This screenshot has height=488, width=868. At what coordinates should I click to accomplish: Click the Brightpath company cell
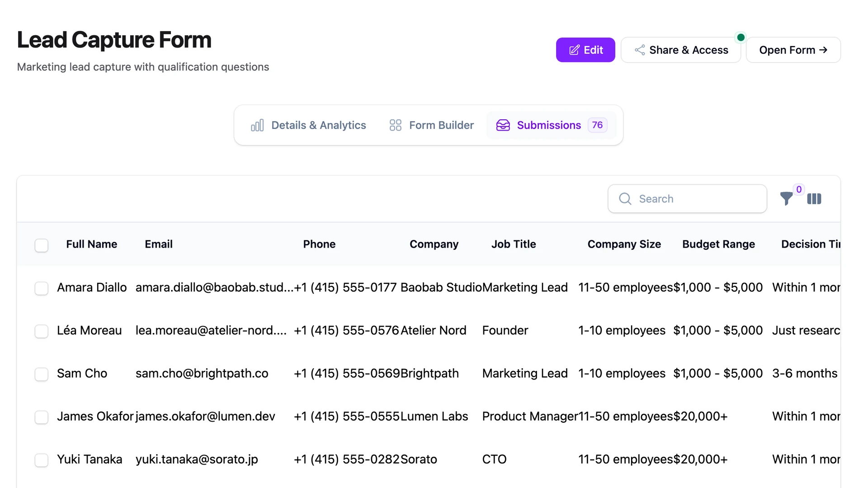(x=429, y=373)
